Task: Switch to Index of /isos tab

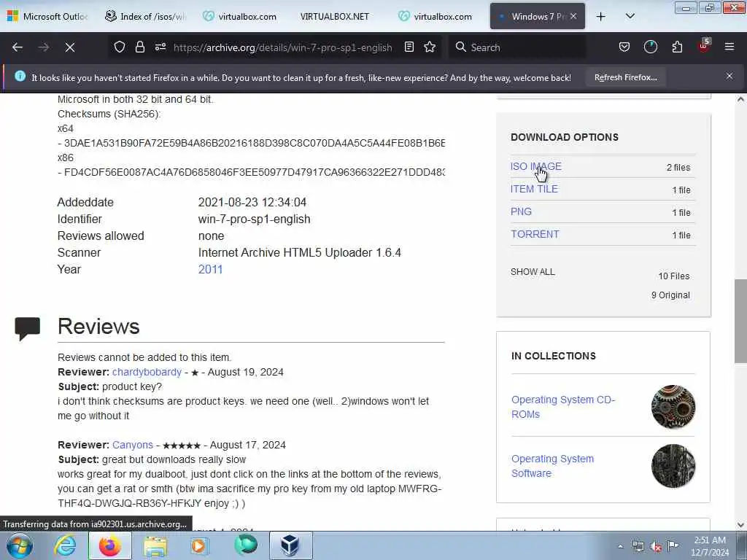Action: click(145, 17)
